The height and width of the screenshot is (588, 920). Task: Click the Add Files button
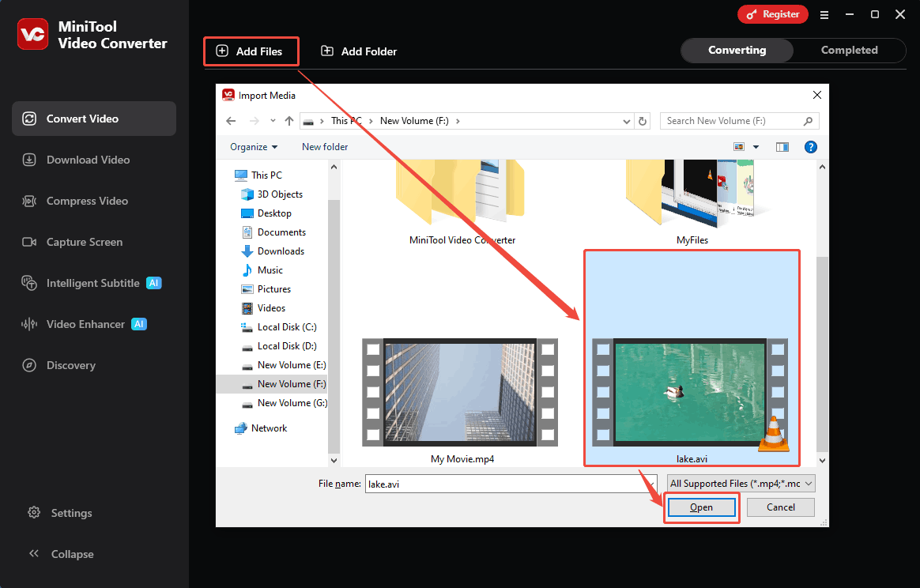click(x=251, y=51)
